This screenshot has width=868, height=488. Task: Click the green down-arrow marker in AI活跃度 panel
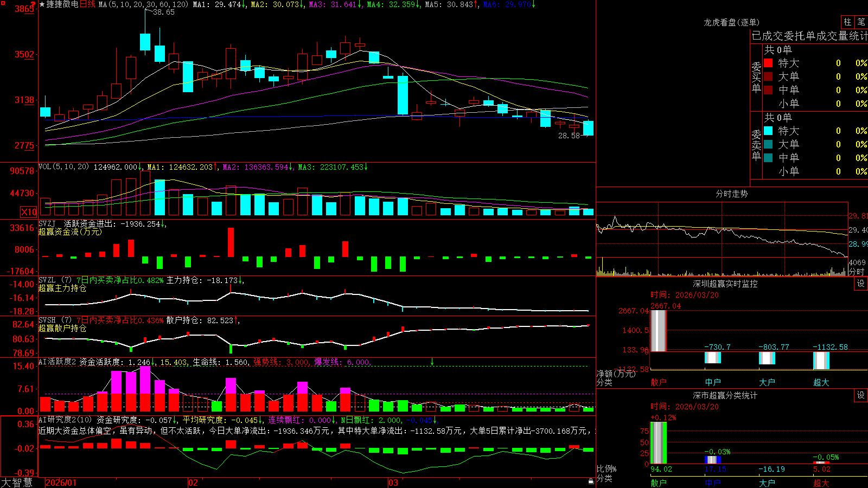pyautogui.click(x=432, y=362)
